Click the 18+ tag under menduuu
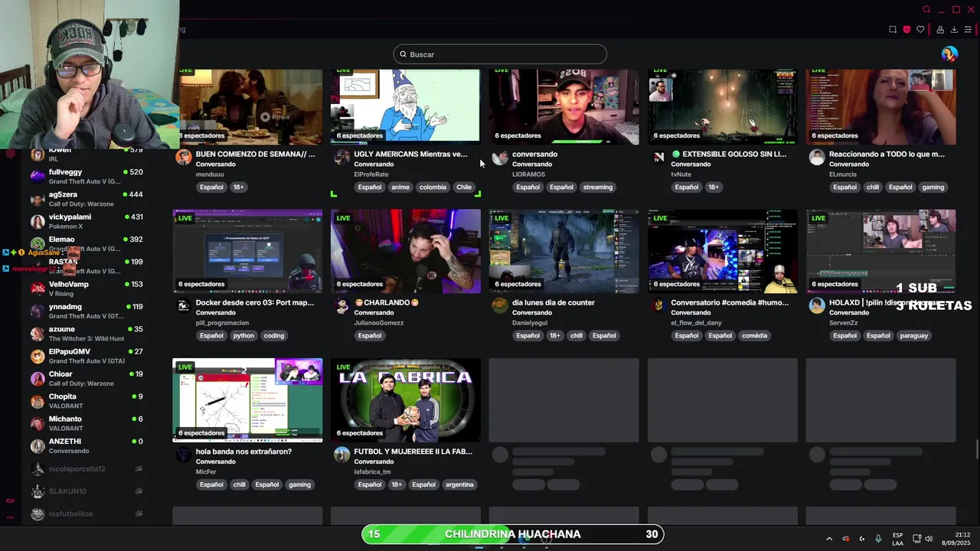 (x=238, y=187)
